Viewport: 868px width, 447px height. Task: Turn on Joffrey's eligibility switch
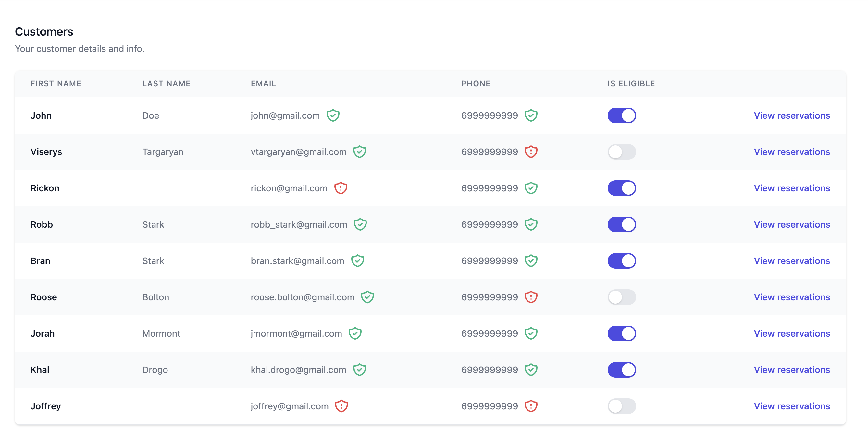tap(622, 406)
